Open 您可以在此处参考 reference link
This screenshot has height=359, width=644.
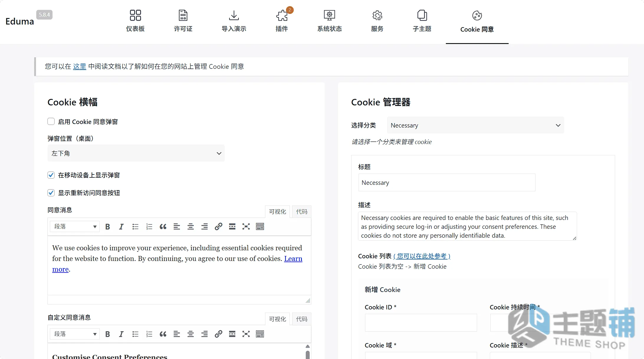coord(422,256)
